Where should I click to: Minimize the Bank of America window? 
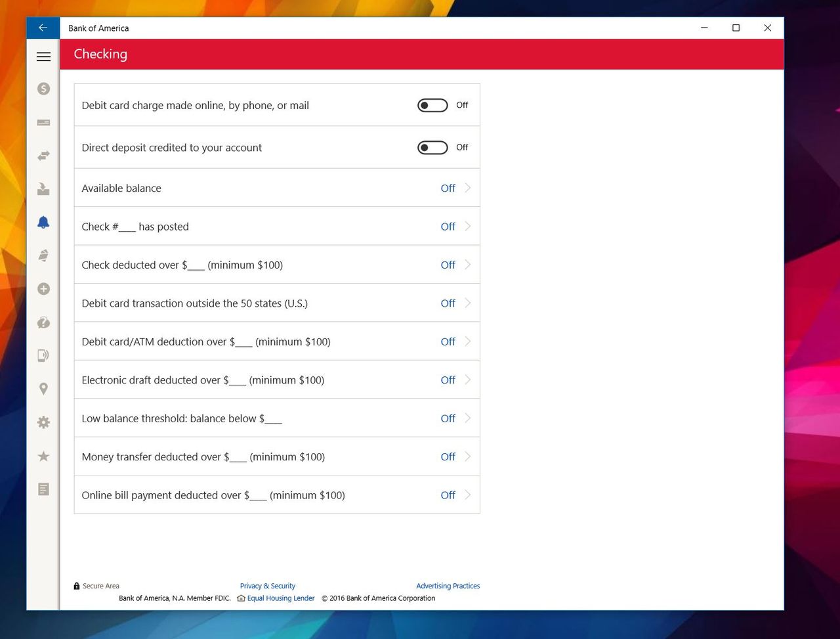[704, 28]
